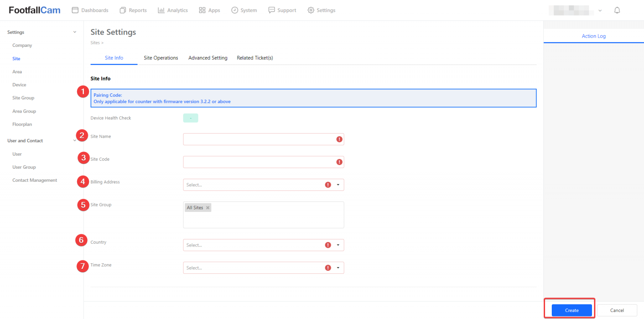This screenshot has height=319, width=644.
Task: Click the Create button
Action: click(x=571, y=310)
